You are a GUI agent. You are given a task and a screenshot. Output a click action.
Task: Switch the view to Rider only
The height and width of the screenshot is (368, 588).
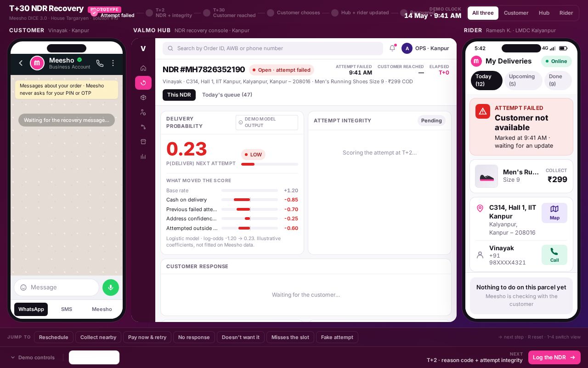pos(566,13)
